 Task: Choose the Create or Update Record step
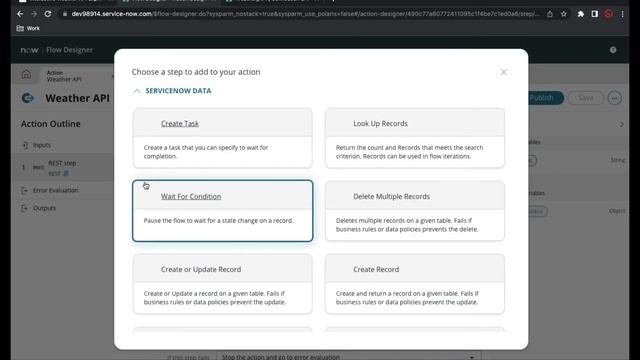tap(222, 284)
